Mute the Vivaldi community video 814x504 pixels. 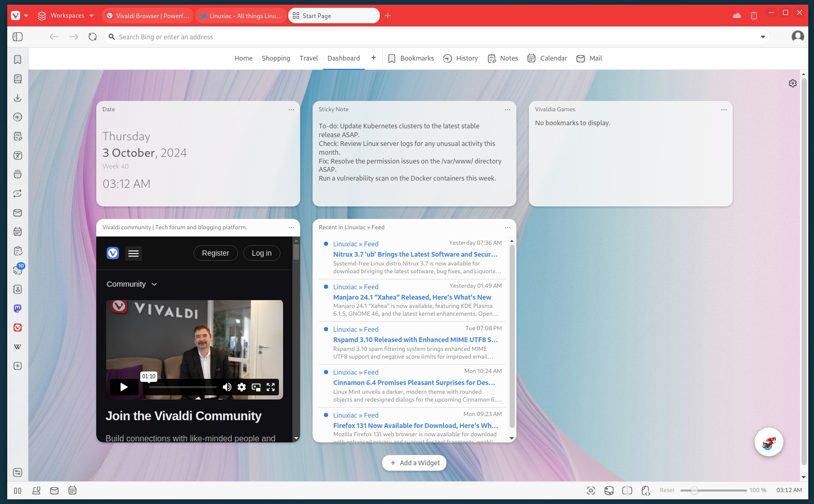pyautogui.click(x=227, y=387)
